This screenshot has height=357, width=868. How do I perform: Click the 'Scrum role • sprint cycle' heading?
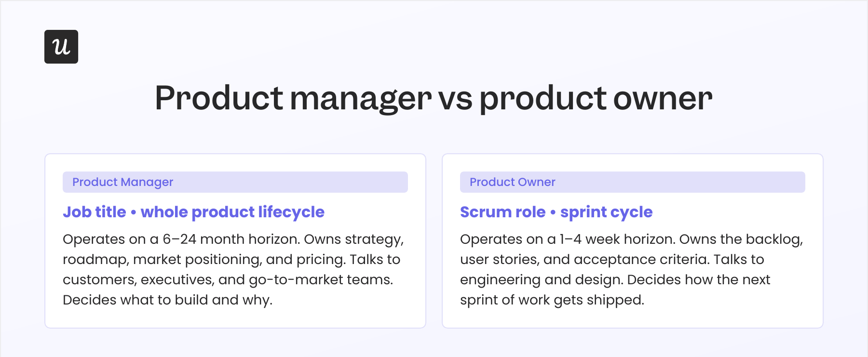pos(556,212)
